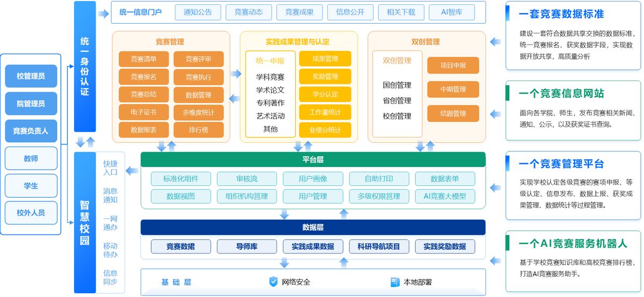Choose the 校外人员 role box
The width and height of the screenshot is (644, 297).
31,213
